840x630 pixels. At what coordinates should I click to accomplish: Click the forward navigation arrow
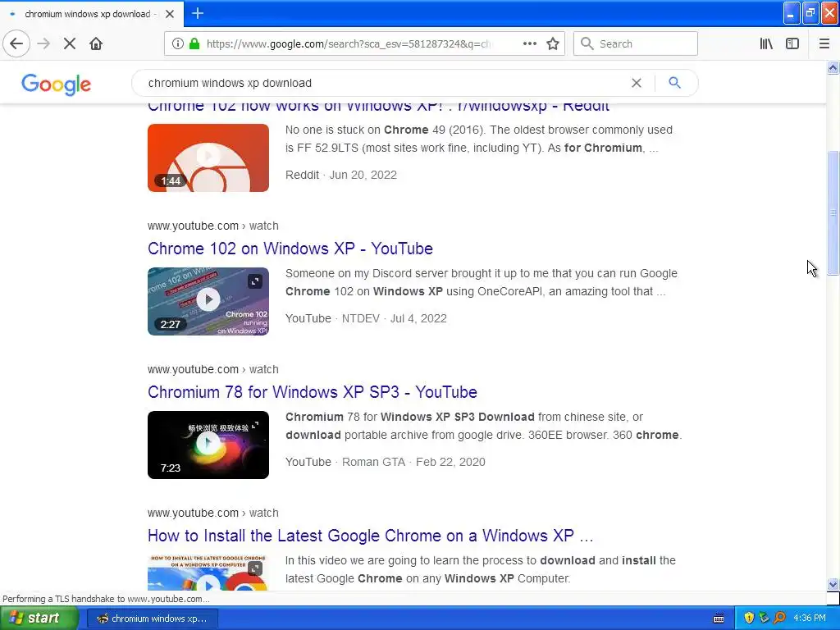pos(44,43)
